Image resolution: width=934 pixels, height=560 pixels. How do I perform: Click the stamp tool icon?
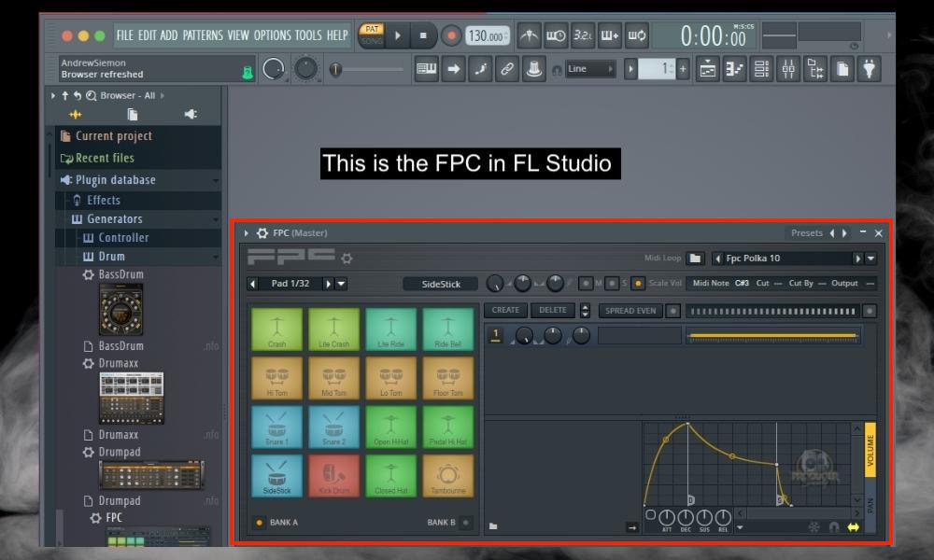534,69
